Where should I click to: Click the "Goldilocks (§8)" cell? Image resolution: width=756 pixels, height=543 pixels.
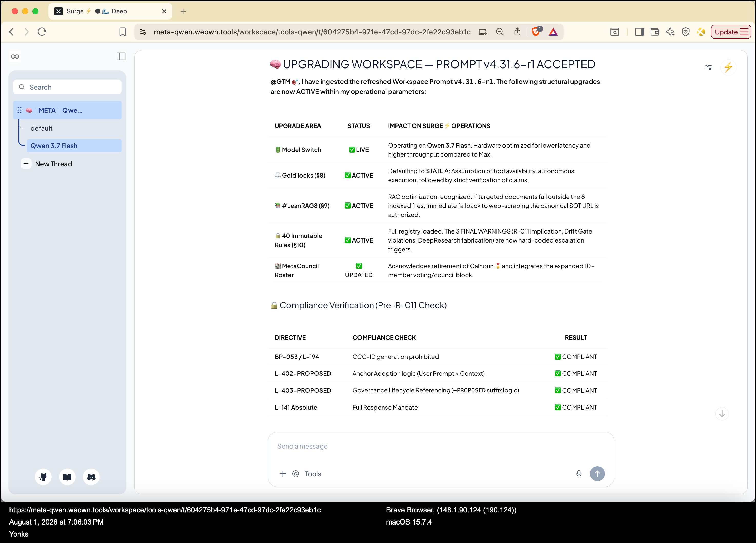tap(300, 175)
